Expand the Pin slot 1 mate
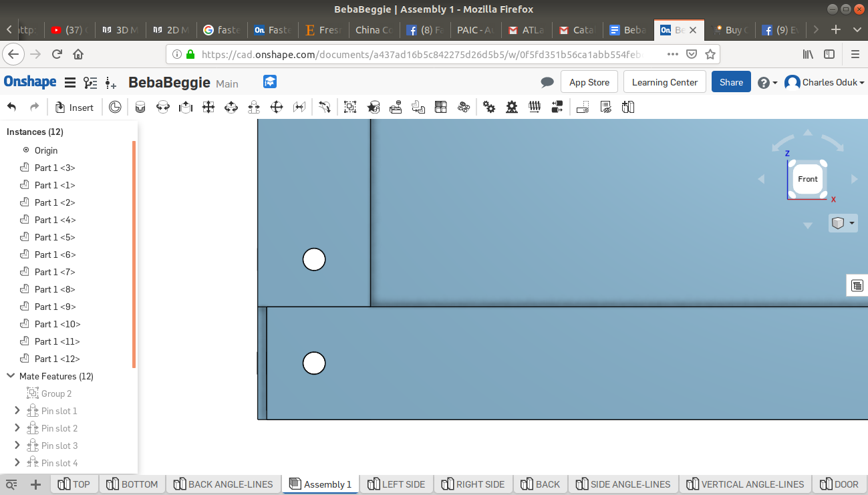868x495 pixels. pyautogui.click(x=17, y=411)
